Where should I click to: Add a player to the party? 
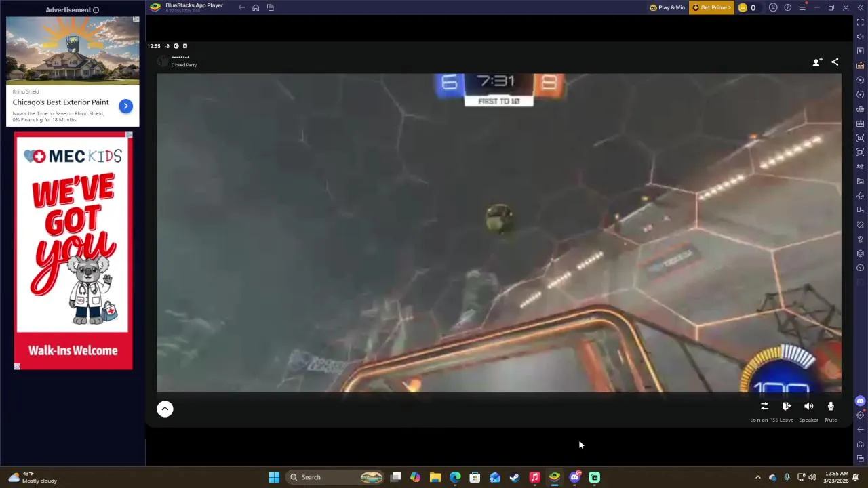[817, 62]
